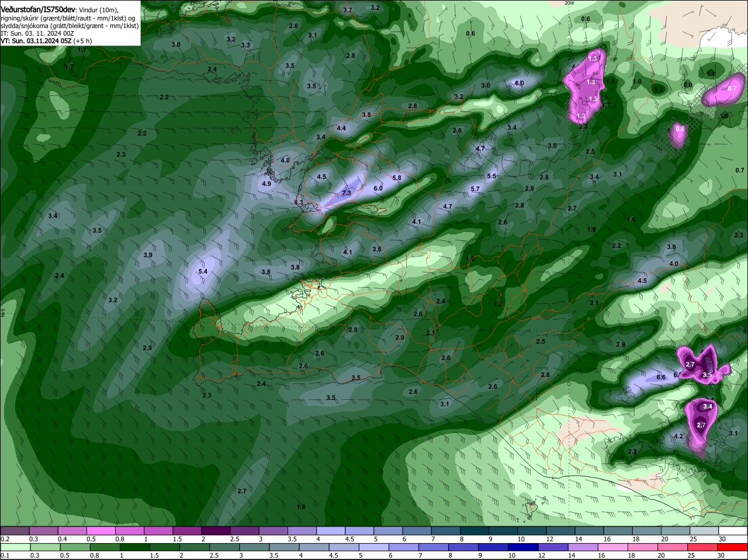
Task: Click the map value 6.6
Action: [x=661, y=377]
